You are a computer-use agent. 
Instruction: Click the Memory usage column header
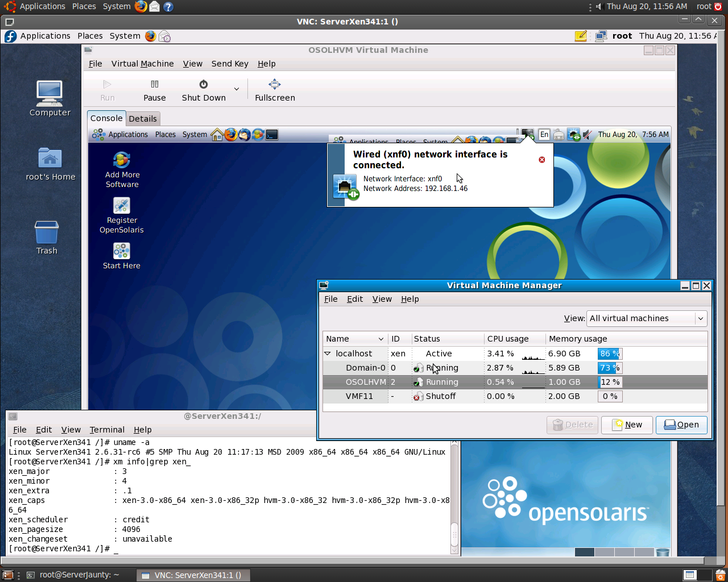pos(626,339)
